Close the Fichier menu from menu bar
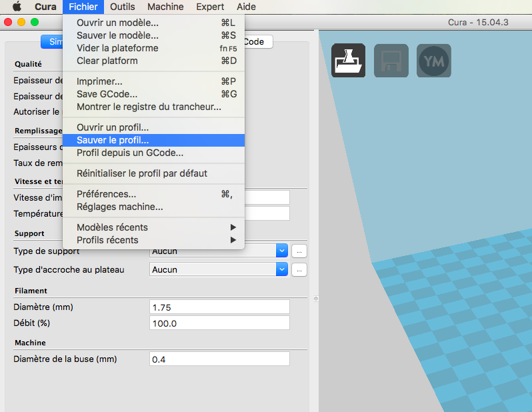 83,7
